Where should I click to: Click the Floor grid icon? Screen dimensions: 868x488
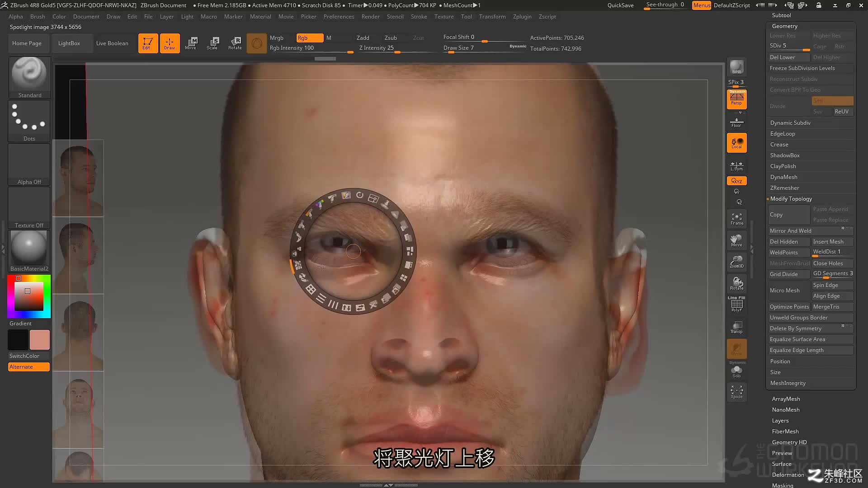coord(736,122)
